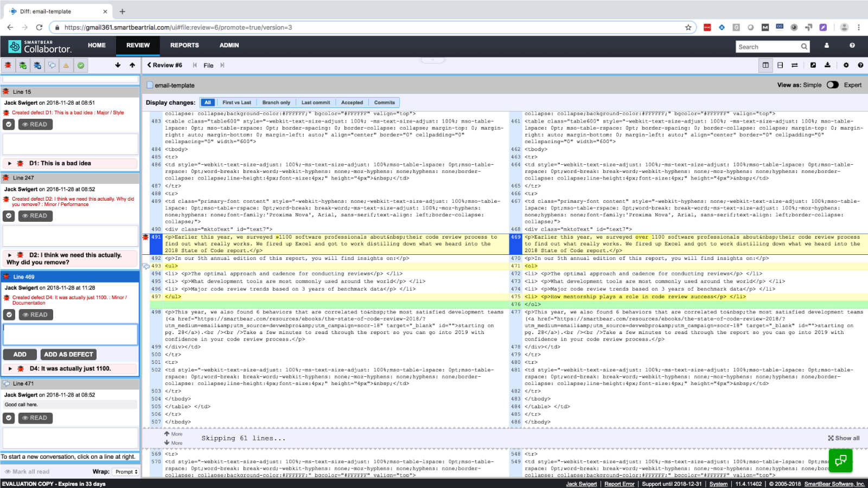868x488 pixels.
Task: Tick the checkbox beside email-template
Action: (x=150, y=85)
